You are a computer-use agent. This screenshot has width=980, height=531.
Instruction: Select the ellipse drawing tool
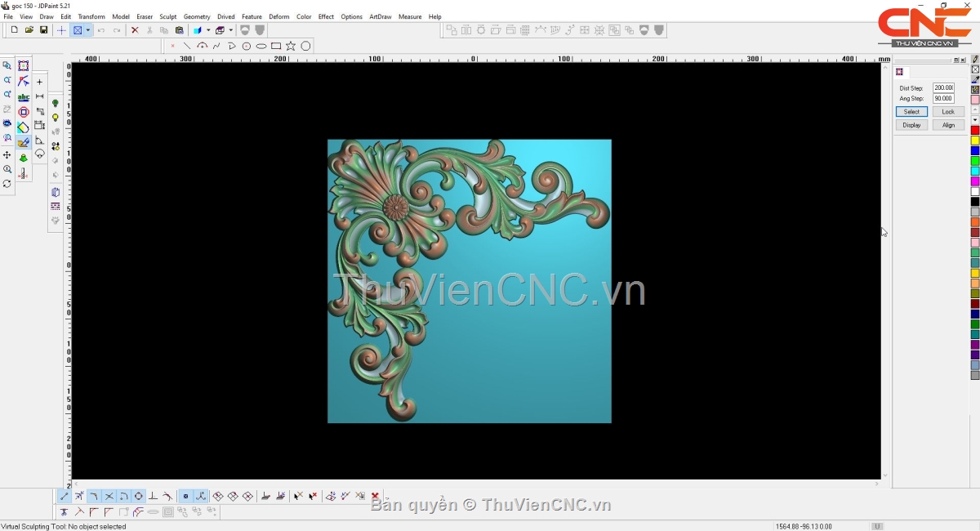point(261,46)
